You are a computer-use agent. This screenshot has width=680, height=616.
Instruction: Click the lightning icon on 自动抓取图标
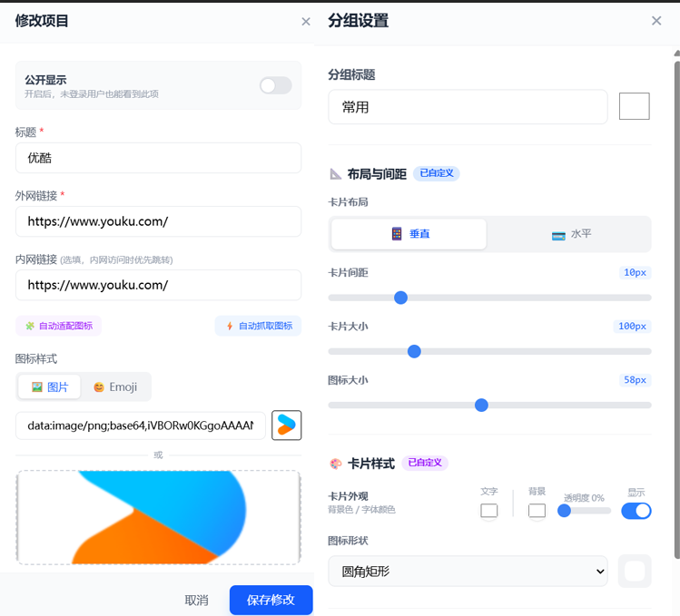point(230,326)
